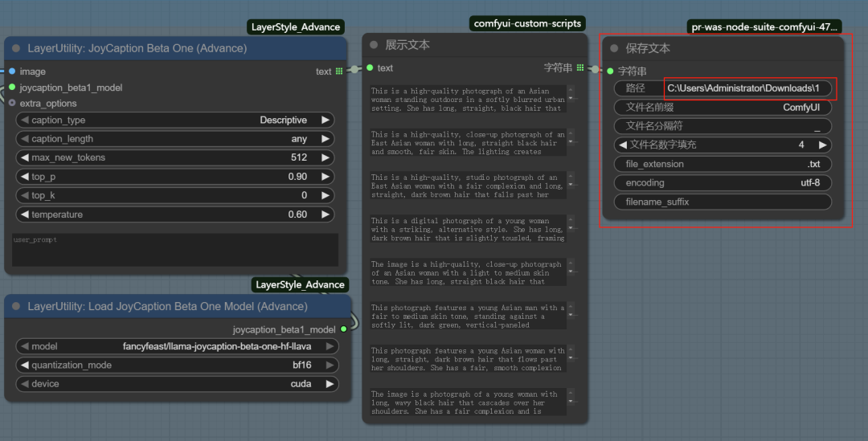Screen dimensions: 868x441
Task: Collapse the Load JoyCaption Beta One Model node dot
Action: [x=16, y=306]
